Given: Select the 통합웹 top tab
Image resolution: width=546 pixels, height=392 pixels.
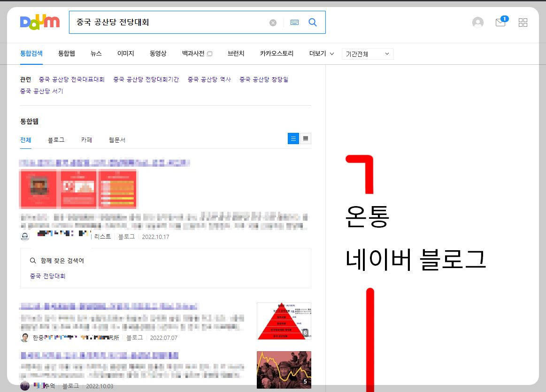Looking at the screenshot, I should pos(67,54).
